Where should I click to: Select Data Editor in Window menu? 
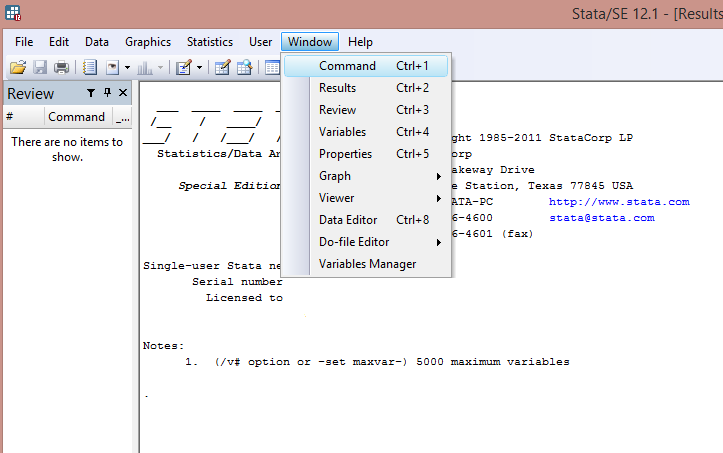[366, 220]
